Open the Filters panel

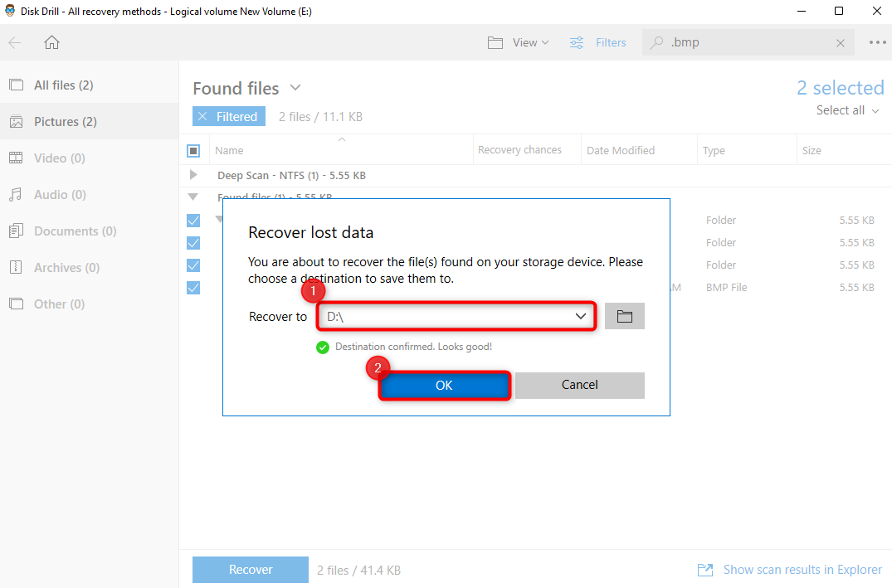click(598, 42)
